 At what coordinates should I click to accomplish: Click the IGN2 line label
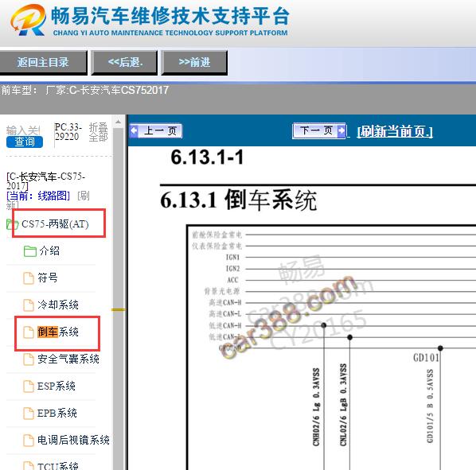233,269
